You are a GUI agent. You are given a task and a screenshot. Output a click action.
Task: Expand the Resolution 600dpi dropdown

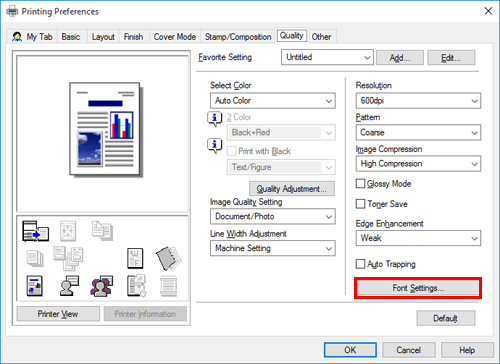(x=418, y=101)
